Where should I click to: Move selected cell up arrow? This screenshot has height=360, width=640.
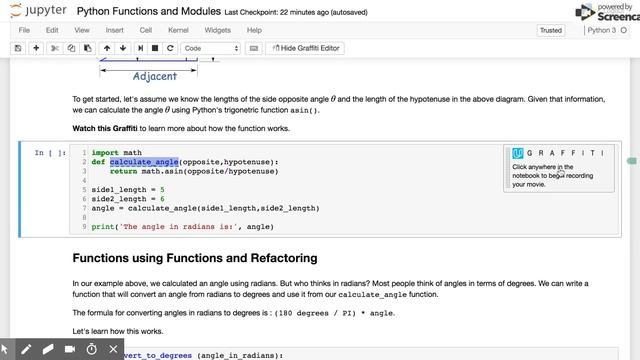point(107,48)
